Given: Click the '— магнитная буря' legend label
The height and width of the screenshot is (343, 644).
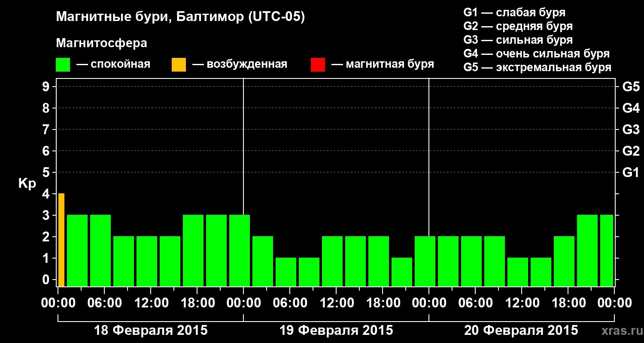Looking at the screenshot, I should coord(383,64).
